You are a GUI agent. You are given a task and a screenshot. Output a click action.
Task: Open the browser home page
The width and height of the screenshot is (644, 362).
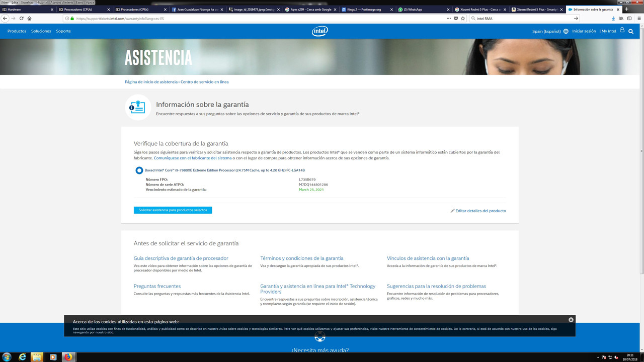click(x=30, y=18)
